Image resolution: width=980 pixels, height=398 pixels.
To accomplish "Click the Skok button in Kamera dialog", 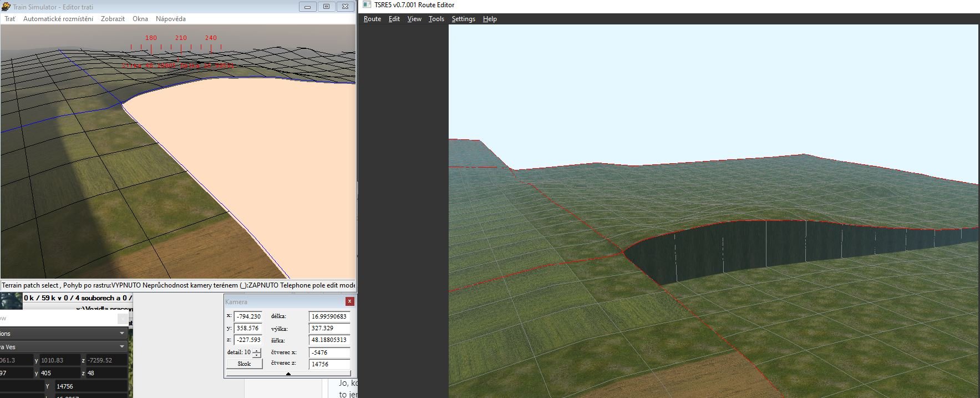I will pyautogui.click(x=244, y=364).
